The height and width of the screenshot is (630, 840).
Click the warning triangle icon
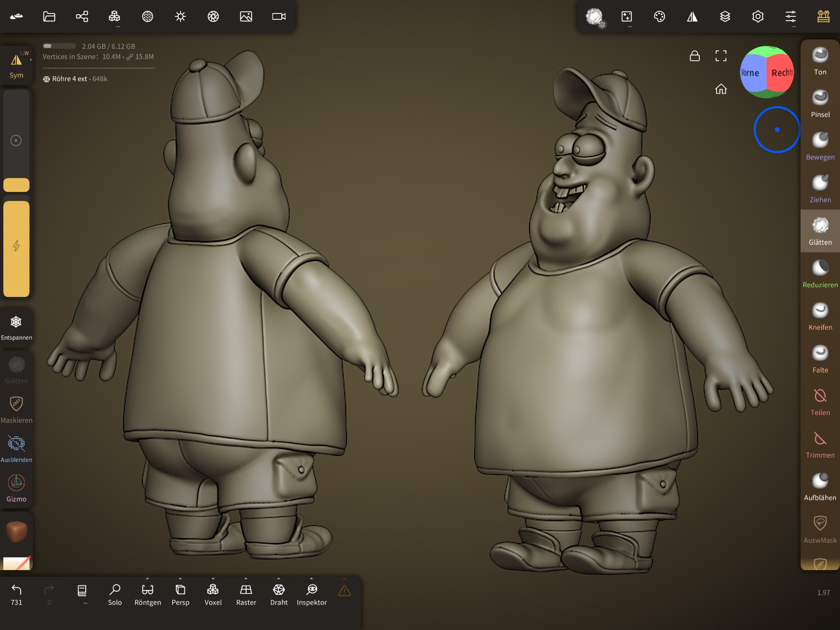(x=344, y=591)
